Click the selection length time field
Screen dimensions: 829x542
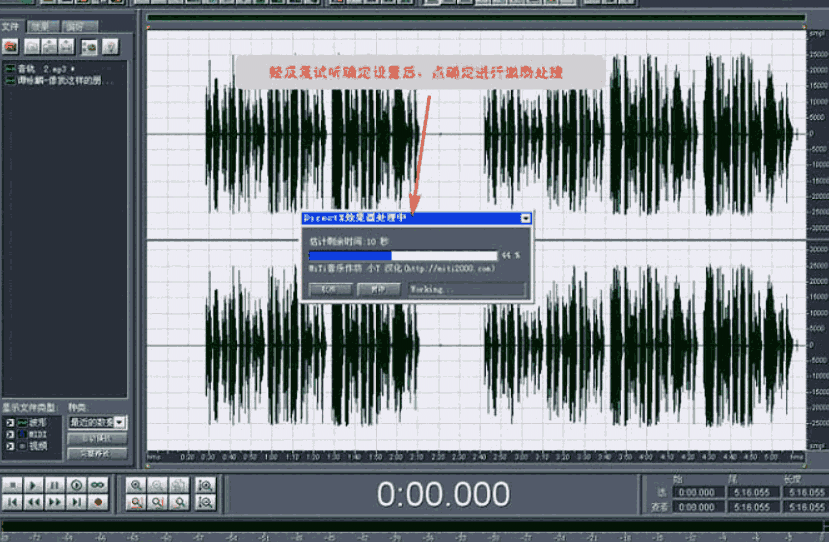point(806,492)
